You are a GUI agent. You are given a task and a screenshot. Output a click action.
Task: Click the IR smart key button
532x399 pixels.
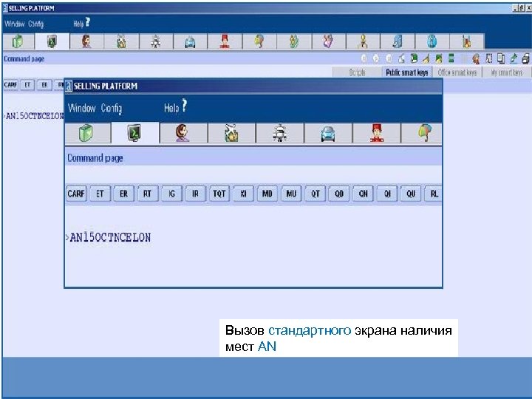point(195,194)
